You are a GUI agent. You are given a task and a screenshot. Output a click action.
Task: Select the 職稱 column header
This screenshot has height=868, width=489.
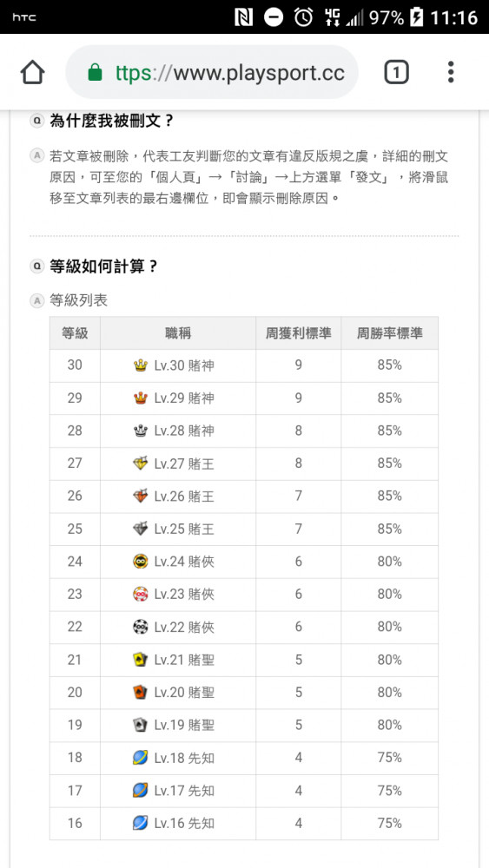click(x=178, y=333)
